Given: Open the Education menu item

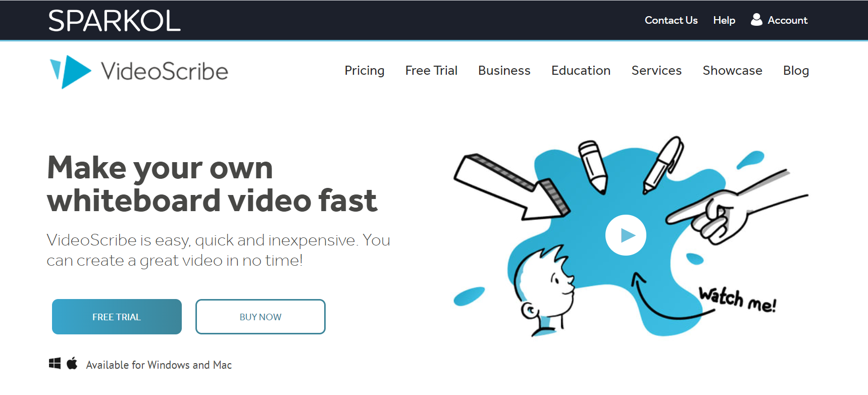Looking at the screenshot, I should (x=581, y=71).
